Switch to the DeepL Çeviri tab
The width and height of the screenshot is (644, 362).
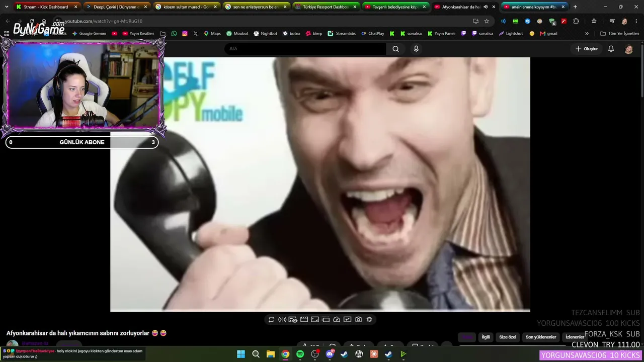point(116,7)
